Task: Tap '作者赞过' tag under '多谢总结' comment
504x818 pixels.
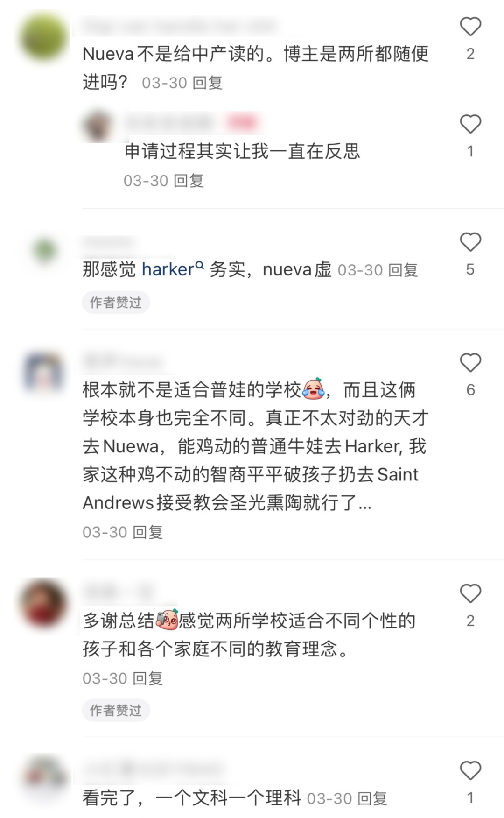Action: tap(116, 711)
